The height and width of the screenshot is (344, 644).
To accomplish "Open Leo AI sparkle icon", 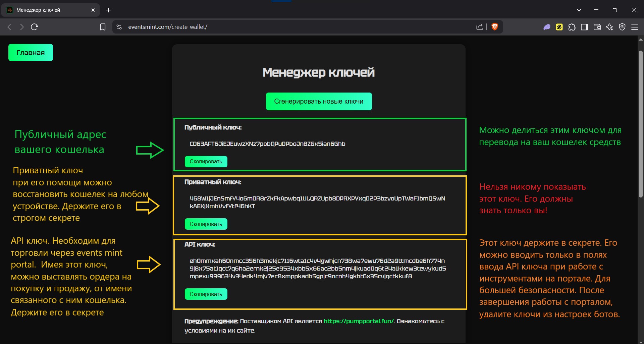I will click(609, 27).
